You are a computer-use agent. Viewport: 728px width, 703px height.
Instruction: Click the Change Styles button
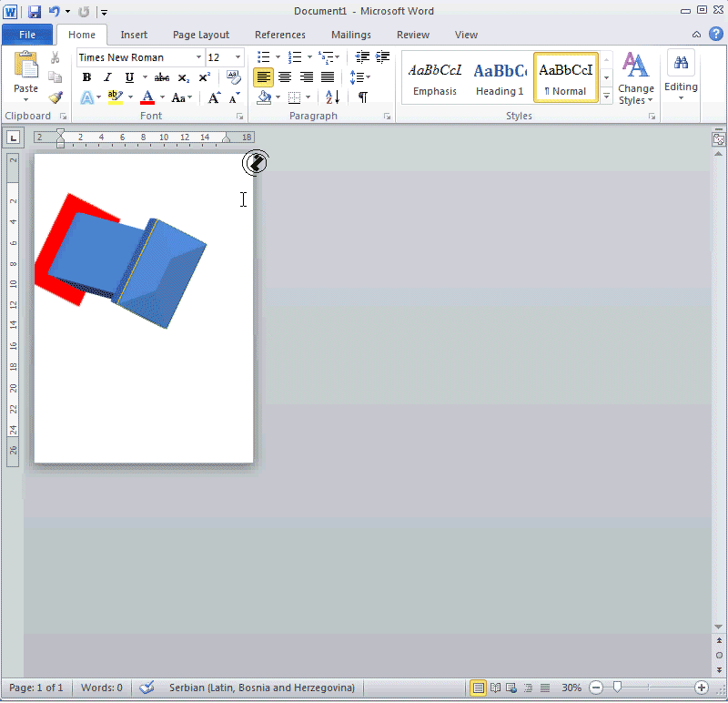click(x=635, y=79)
